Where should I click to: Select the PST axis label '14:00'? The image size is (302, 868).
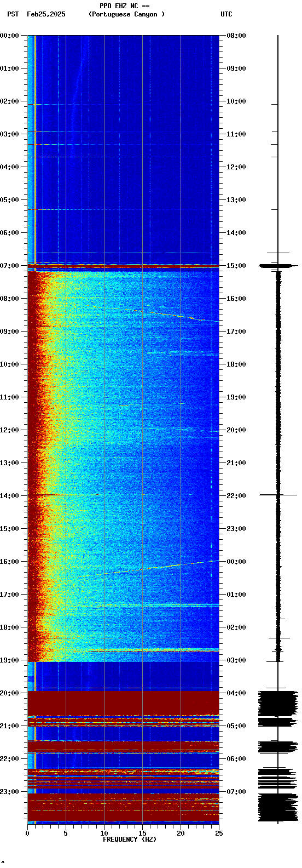coord(9,496)
